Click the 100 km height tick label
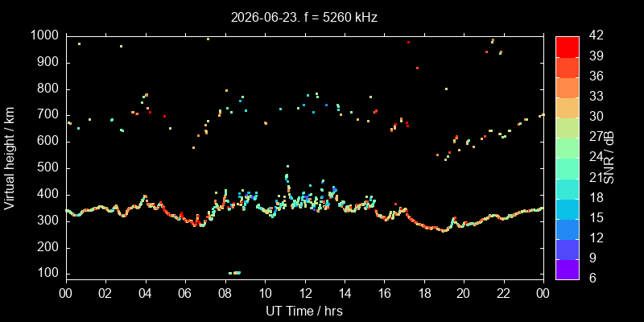This screenshot has width=644, height=322. [x=49, y=274]
